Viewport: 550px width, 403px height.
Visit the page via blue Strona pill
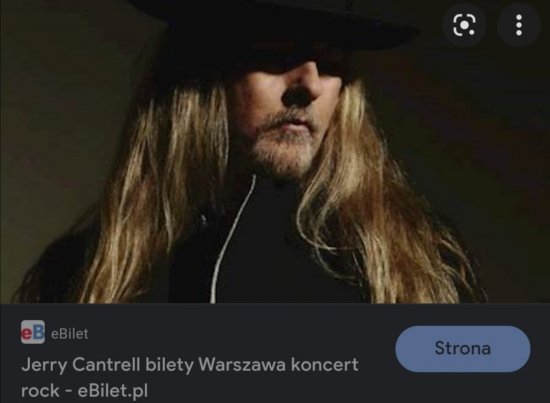[x=463, y=349]
